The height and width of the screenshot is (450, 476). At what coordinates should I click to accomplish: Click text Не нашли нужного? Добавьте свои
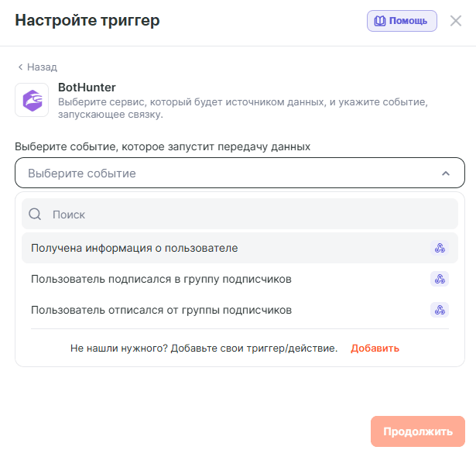tap(204, 349)
